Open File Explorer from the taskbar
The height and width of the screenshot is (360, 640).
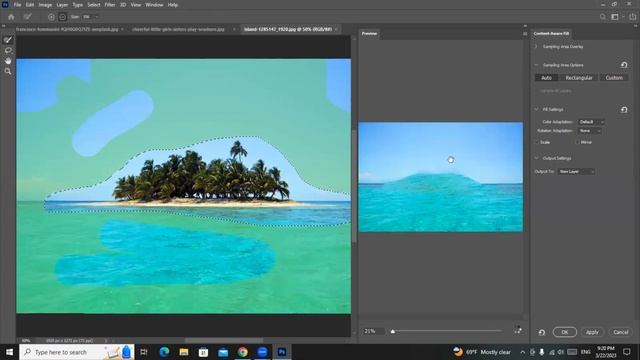coord(184,352)
